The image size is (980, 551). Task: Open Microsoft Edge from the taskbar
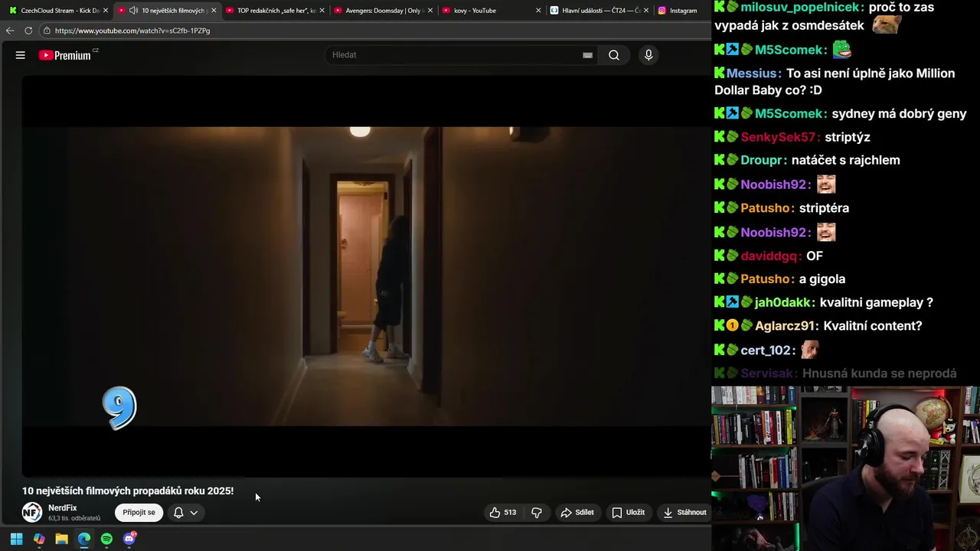tap(84, 539)
